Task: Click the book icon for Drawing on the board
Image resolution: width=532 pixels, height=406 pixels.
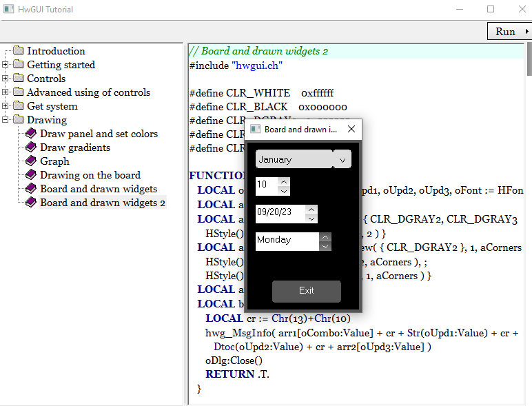Action: pyautogui.click(x=31, y=175)
